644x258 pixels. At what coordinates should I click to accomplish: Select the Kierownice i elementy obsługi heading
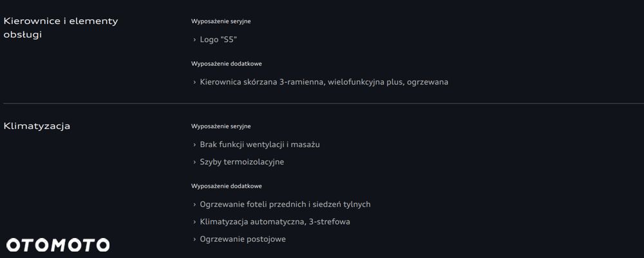[x=61, y=28]
